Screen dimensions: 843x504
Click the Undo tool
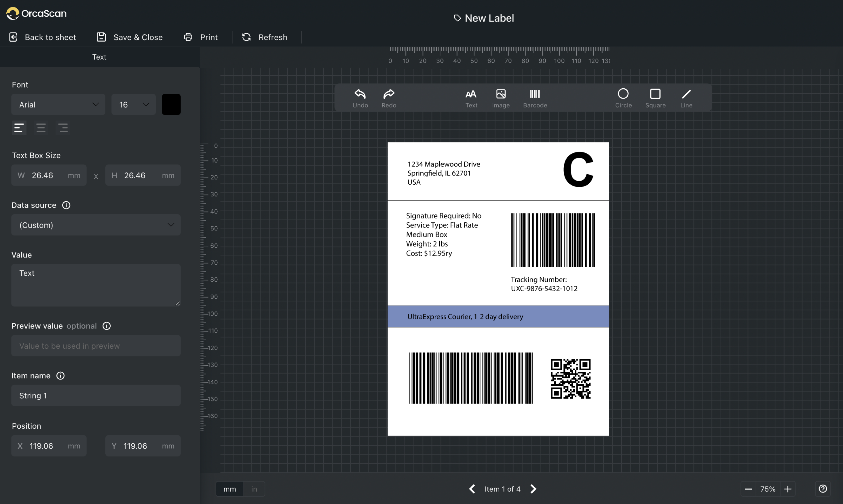point(360,98)
